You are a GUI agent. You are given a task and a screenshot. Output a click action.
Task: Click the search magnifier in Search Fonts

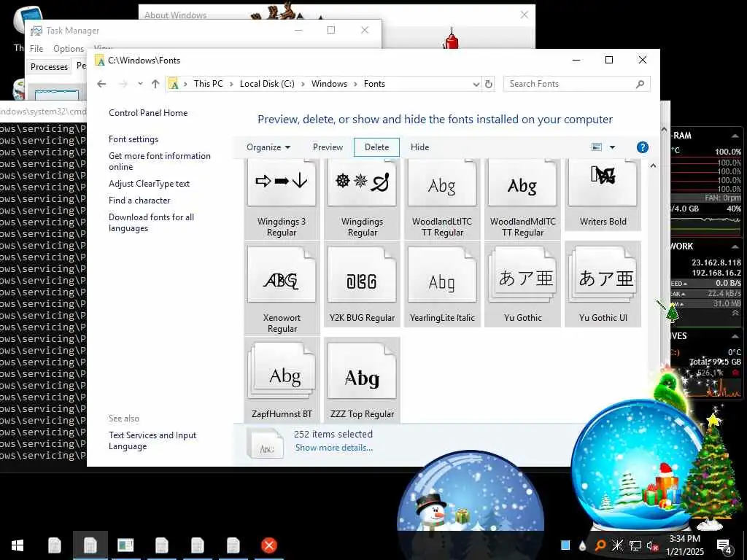pos(640,84)
